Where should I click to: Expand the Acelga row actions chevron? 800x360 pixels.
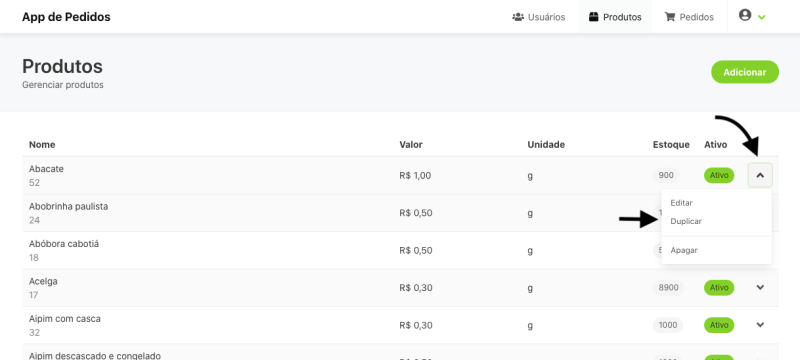pos(760,287)
